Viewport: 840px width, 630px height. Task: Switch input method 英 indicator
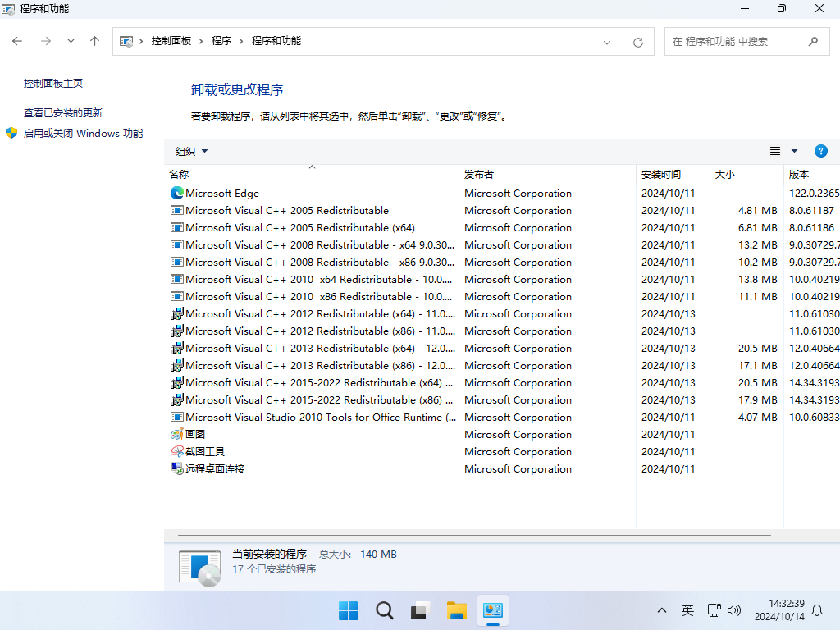point(688,610)
